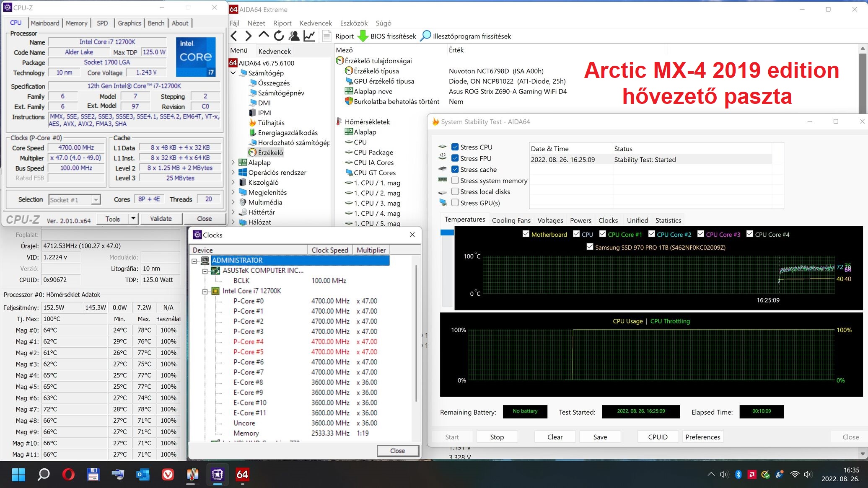Click Save in System Stability Test

coord(600,437)
